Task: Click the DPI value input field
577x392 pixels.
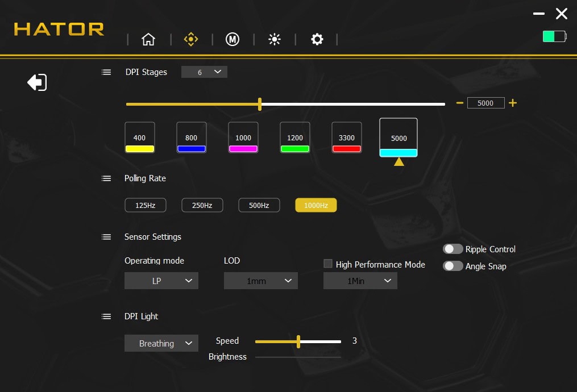Action: point(485,103)
